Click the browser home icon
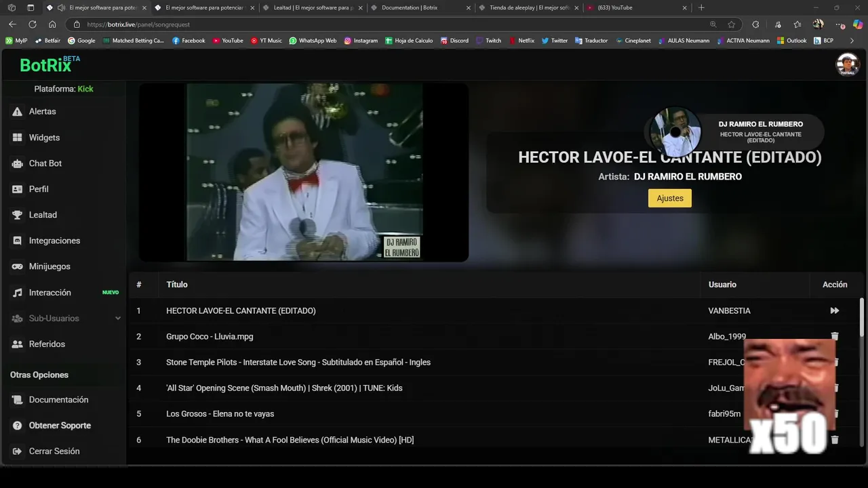 click(52, 24)
